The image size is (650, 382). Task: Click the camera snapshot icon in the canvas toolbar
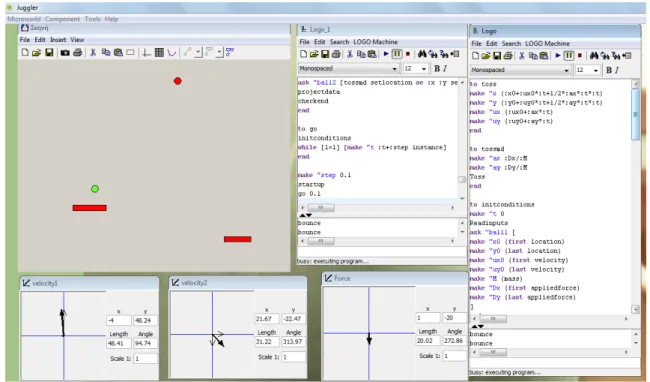[x=65, y=53]
